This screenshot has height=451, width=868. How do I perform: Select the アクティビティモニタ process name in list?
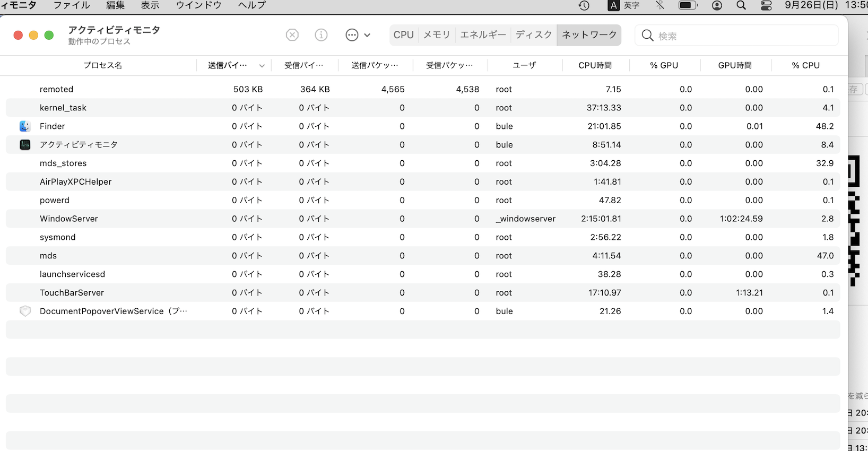click(x=79, y=145)
